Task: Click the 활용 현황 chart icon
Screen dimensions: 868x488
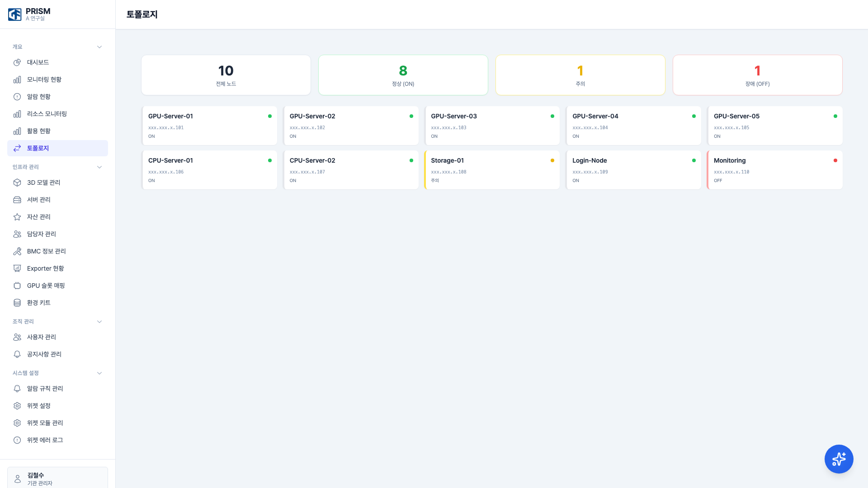Action: [x=17, y=131]
